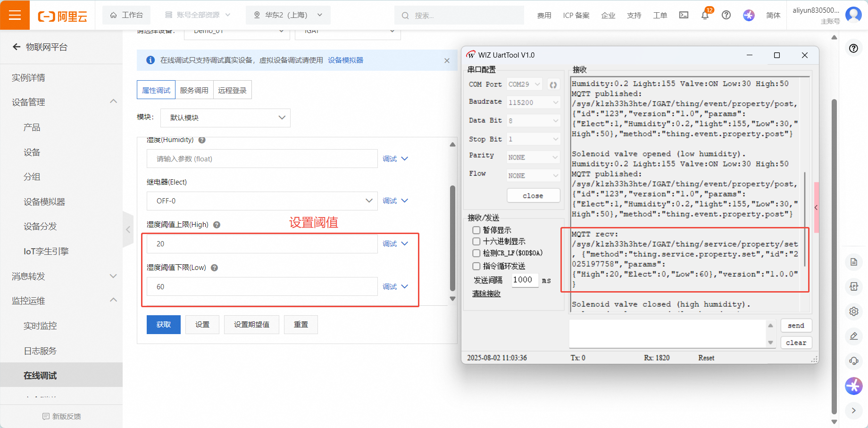The width and height of the screenshot is (868, 428).
Task: Open the top bar help icon
Action: 726,15
